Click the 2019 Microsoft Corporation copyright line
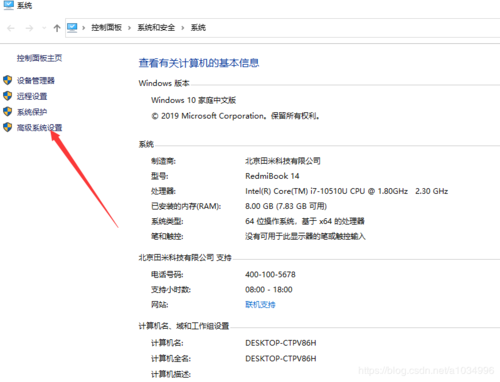The image size is (500, 382). pyautogui.click(x=235, y=116)
